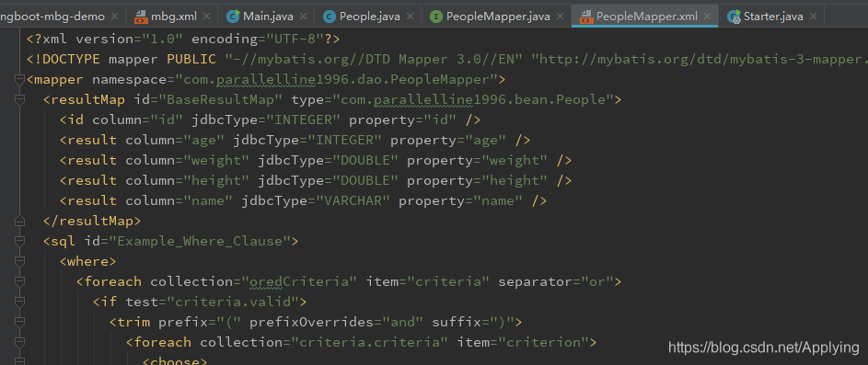
Task: Click the People.java class icon
Action: 330,17
